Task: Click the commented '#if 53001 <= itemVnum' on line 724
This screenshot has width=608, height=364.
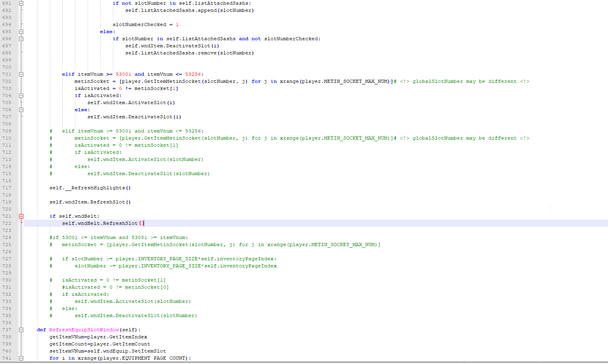Action: 83,237
